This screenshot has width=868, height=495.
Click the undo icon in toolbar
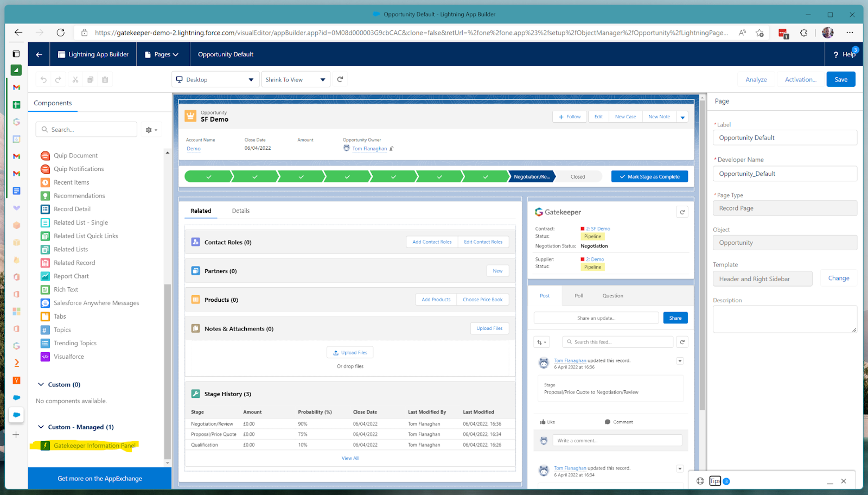click(43, 80)
